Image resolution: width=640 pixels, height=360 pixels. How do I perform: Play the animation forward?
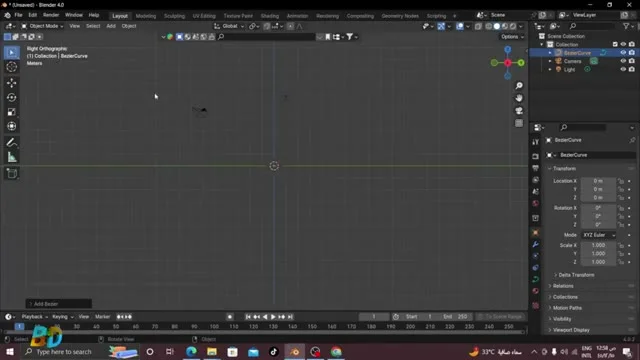[273, 317]
